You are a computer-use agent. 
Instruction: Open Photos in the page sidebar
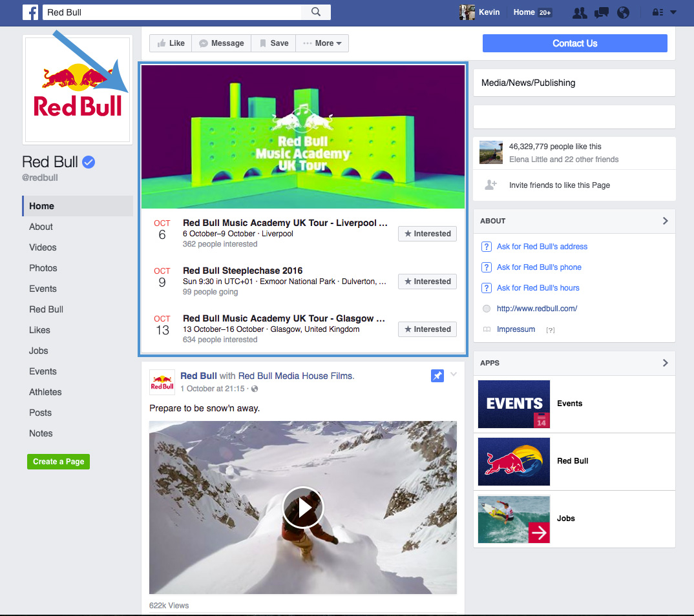click(43, 268)
